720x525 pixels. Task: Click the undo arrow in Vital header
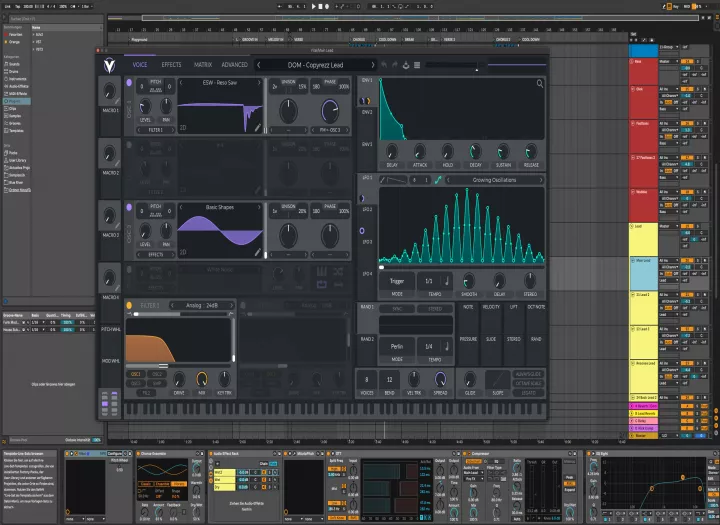384,65
